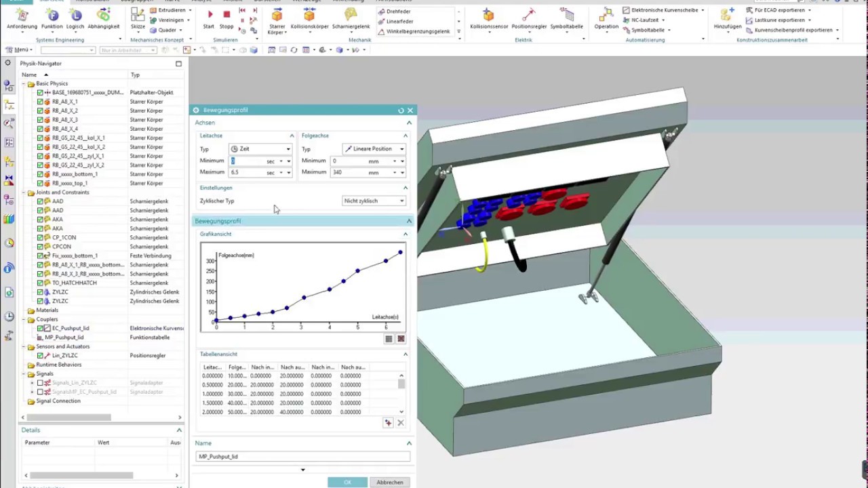Toggle CP_1CON joint checkbox
This screenshot has width=868, height=488.
[40, 238]
